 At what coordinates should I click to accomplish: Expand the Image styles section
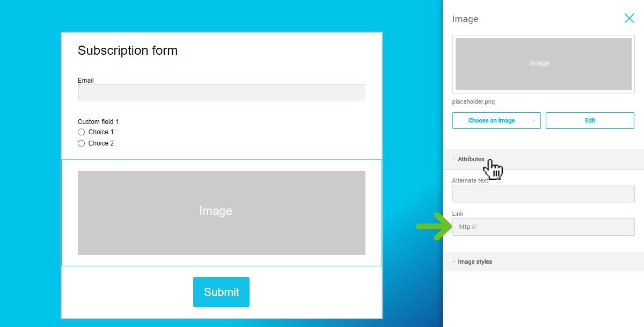coord(475,262)
